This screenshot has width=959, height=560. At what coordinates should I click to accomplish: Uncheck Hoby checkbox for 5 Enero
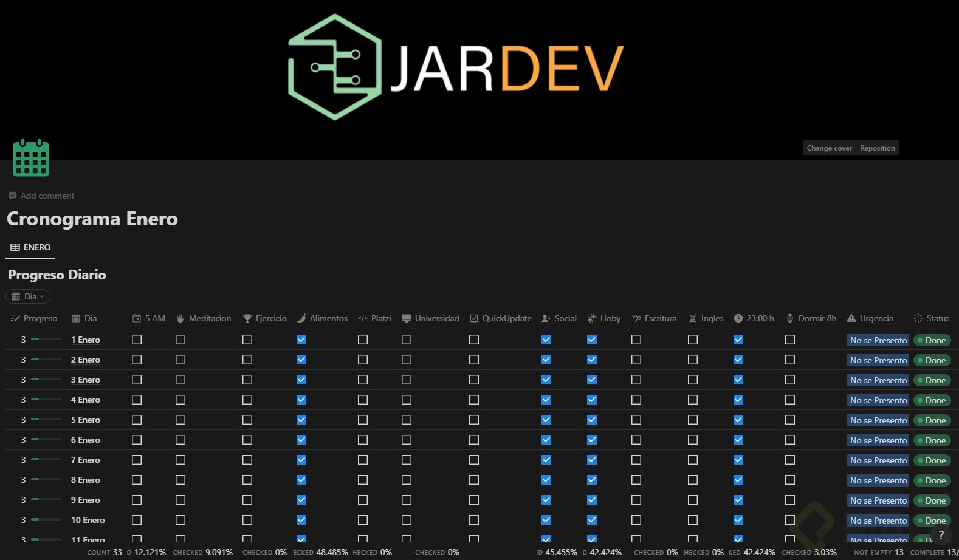[x=592, y=420]
